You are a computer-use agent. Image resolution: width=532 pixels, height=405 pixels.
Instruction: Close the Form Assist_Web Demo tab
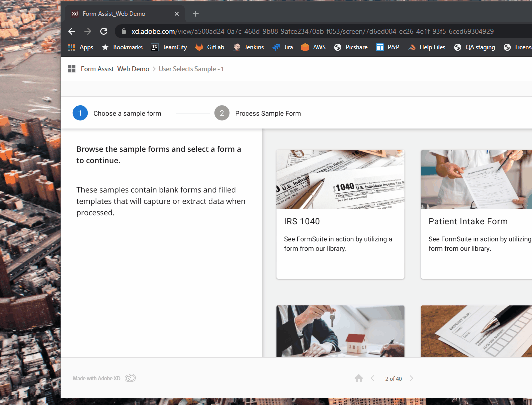click(176, 14)
